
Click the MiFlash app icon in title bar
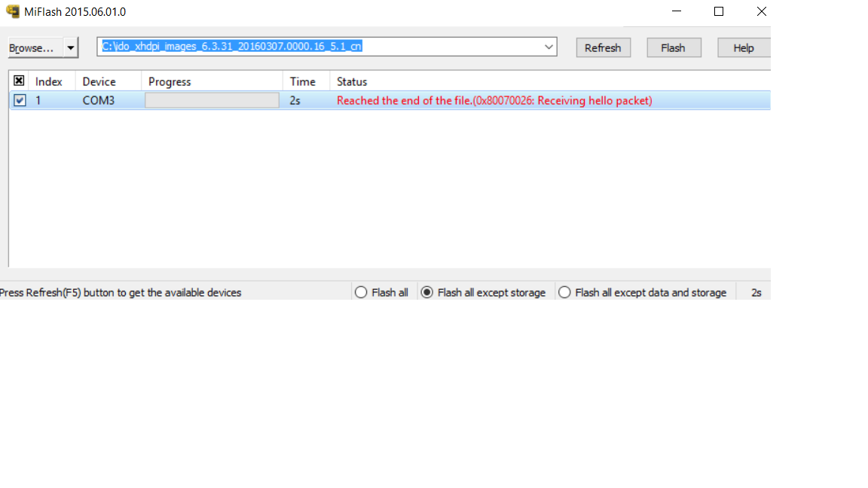point(13,11)
